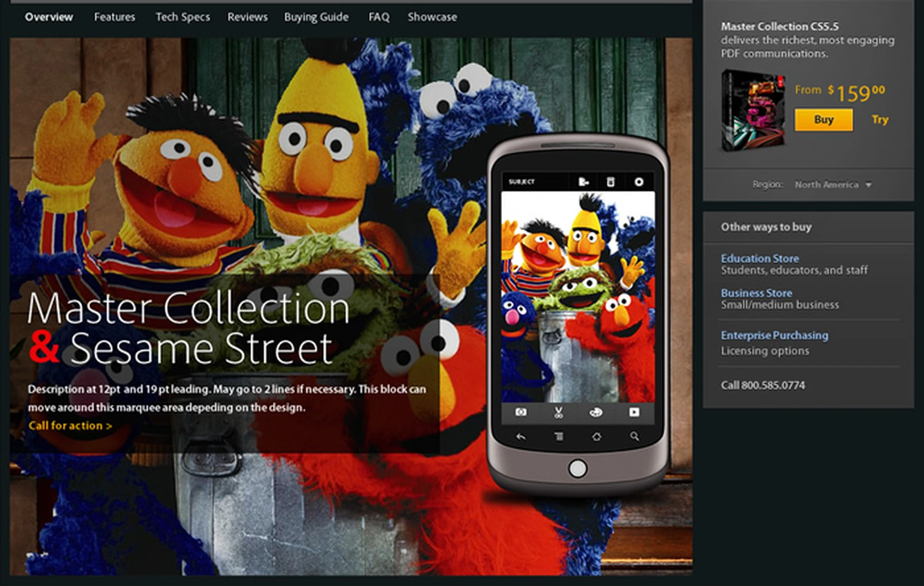This screenshot has height=586, width=924.
Task: Click the Try link
Action: coord(880,120)
